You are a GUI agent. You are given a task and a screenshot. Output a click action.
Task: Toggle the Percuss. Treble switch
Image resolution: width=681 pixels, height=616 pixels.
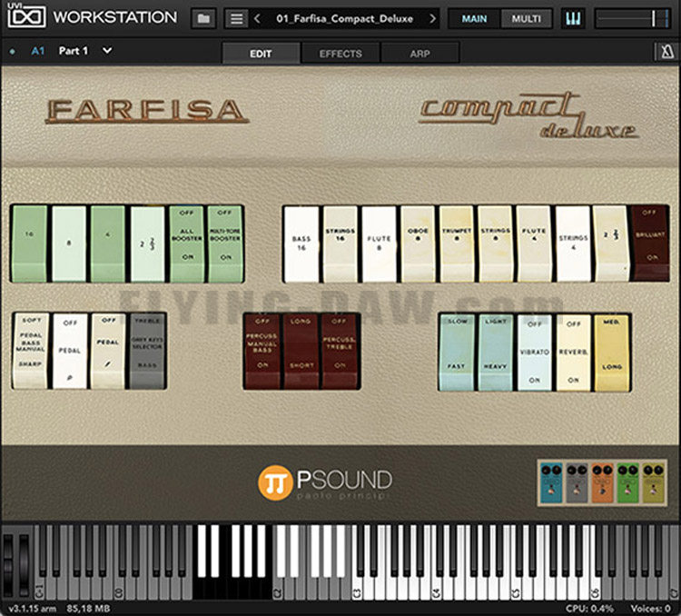[x=340, y=352]
